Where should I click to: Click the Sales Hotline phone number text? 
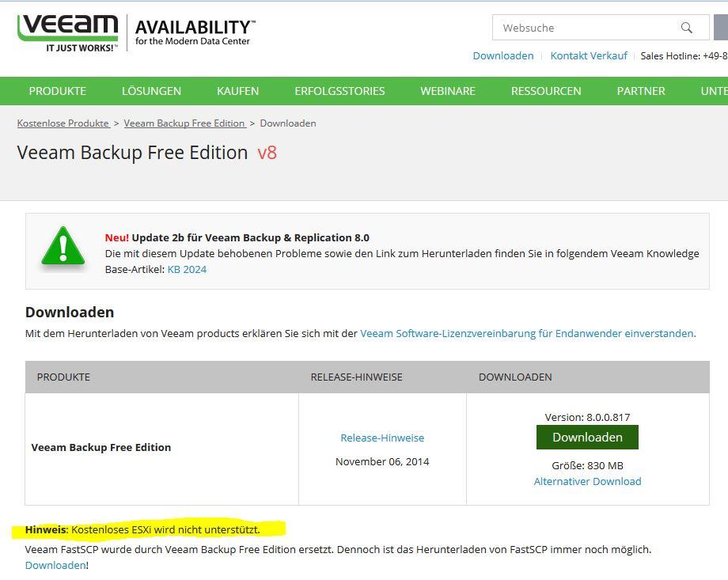pyautogui.click(x=684, y=55)
